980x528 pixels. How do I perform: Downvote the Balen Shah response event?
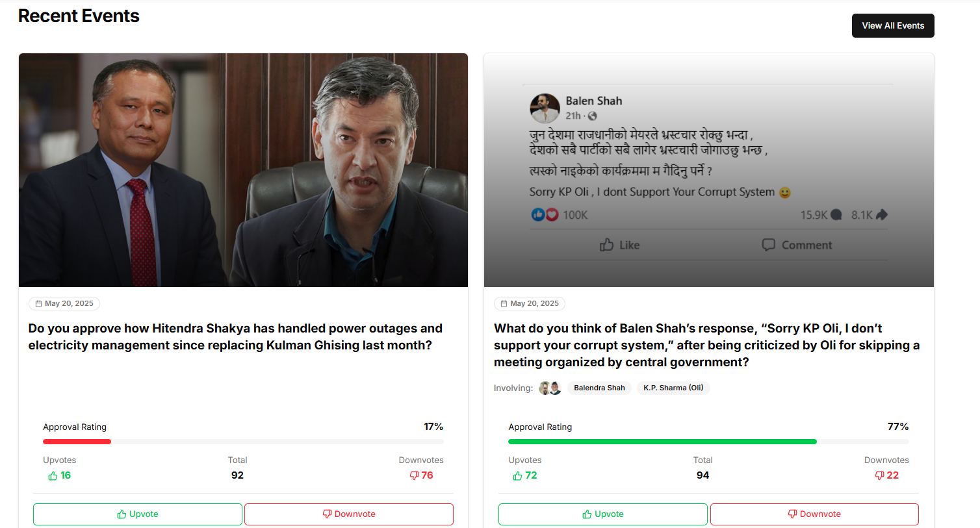tap(814, 514)
